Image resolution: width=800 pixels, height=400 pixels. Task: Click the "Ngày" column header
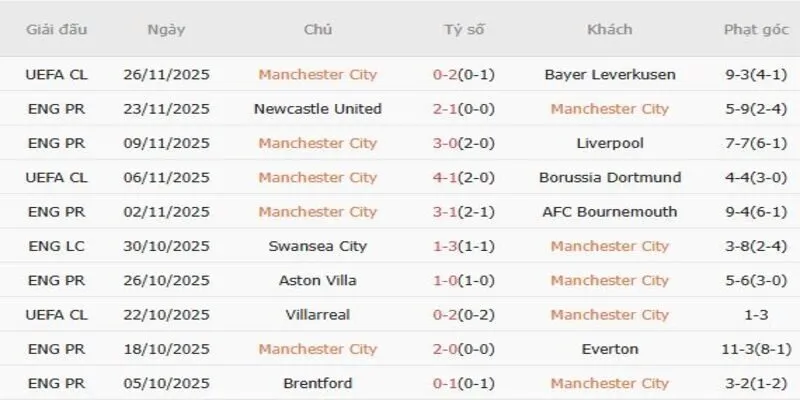point(166,30)
